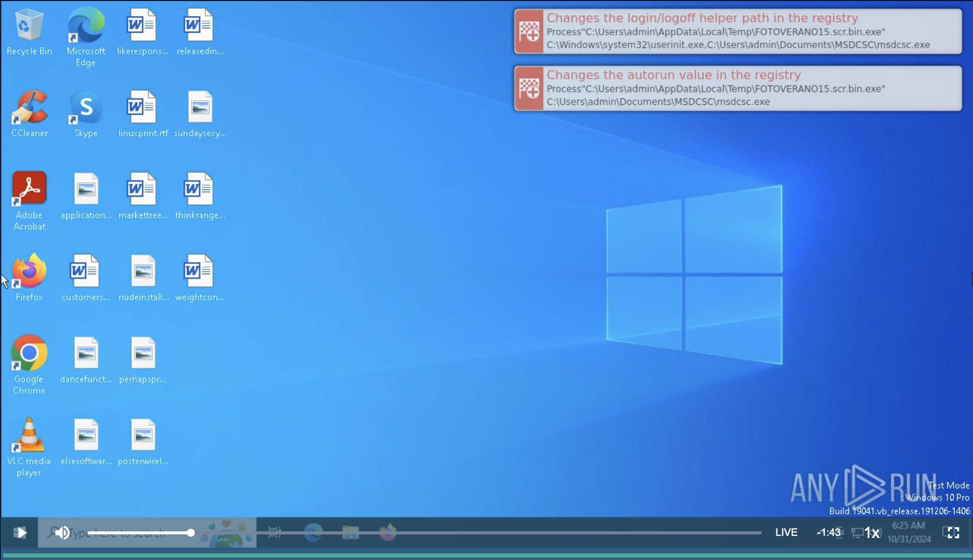973x560 pixels.
Task: Launch Microsoft Edge from the desktop
Action: coord(86,32)
